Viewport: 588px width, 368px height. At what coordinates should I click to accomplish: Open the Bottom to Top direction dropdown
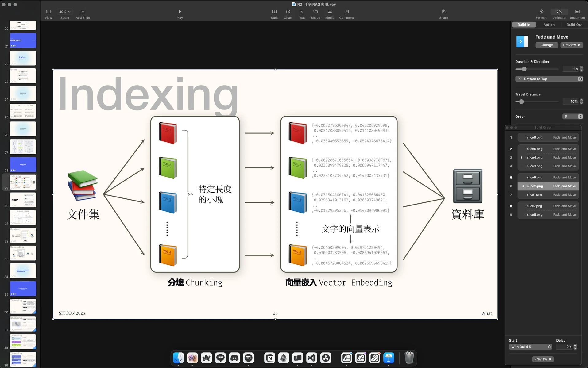click(549, 79)
